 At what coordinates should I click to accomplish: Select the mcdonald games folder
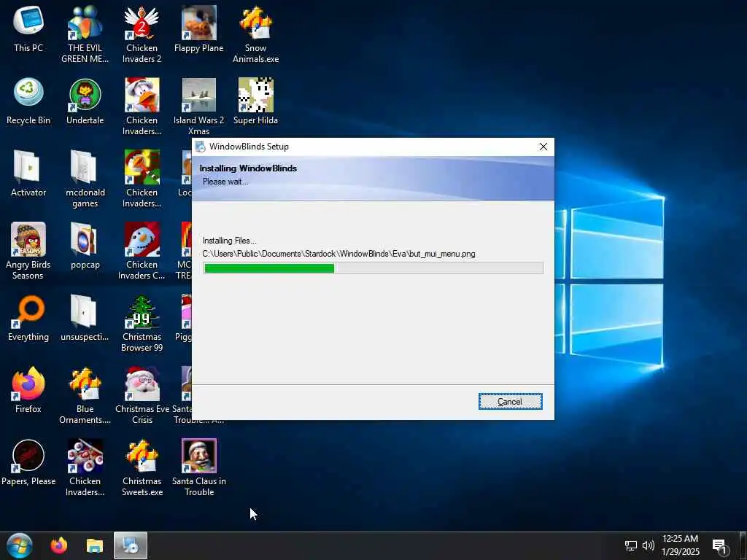coord(85,179)
